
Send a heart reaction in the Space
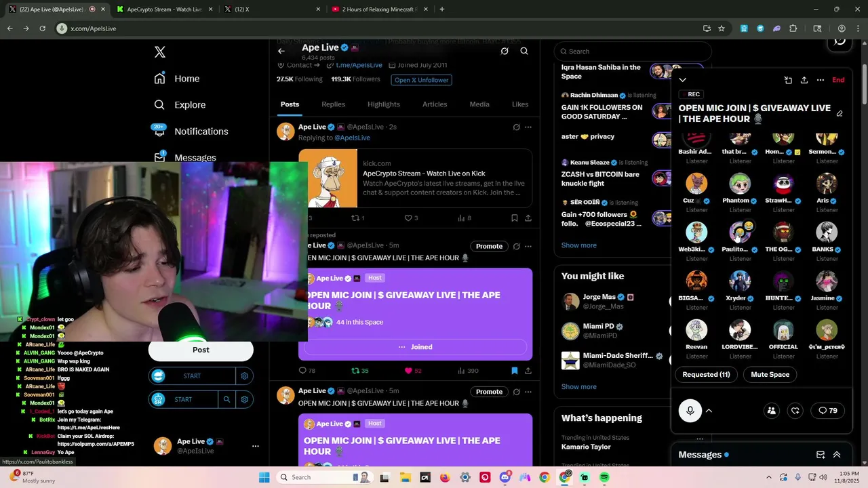coord(795,411)
